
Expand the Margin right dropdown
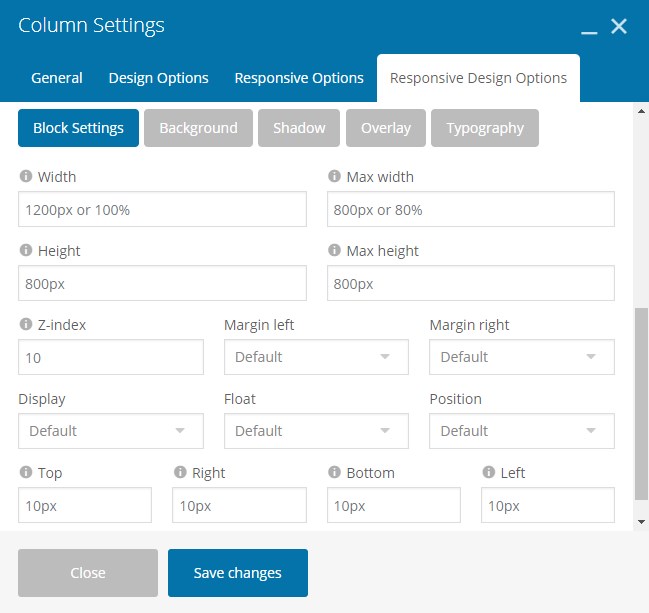(521, 357)
